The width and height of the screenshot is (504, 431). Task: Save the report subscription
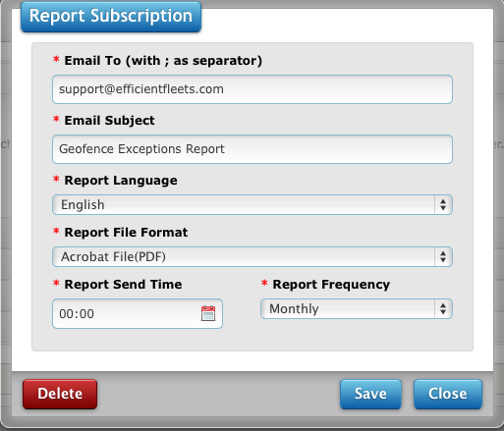[370, 394]
